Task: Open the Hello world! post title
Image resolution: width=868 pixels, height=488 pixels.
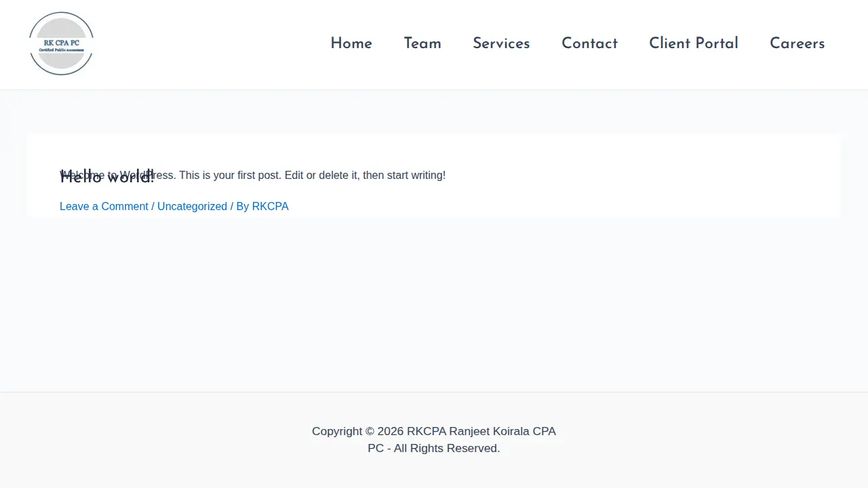Action: point(107,178)
